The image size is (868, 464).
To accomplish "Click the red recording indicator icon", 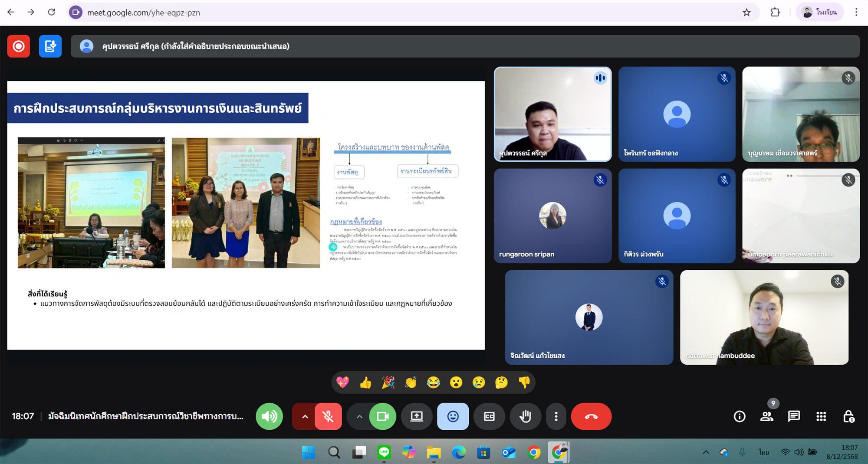I will tap(19, 46).
